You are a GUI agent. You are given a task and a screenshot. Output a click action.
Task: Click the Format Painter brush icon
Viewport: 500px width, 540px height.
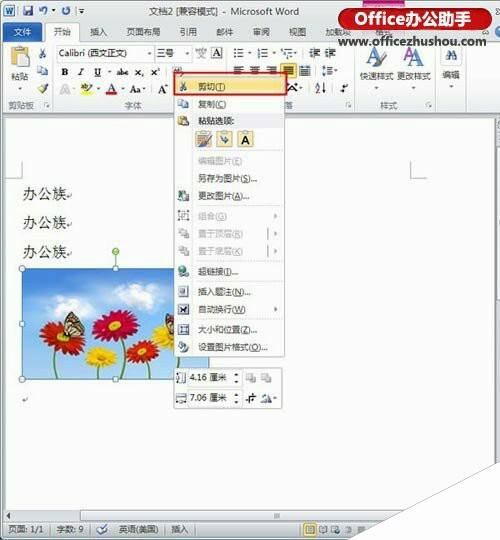click(42, 89)
